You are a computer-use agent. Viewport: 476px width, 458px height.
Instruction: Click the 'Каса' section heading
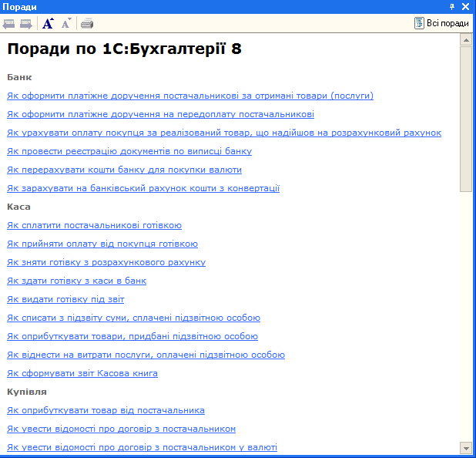(x=18, y=207)
